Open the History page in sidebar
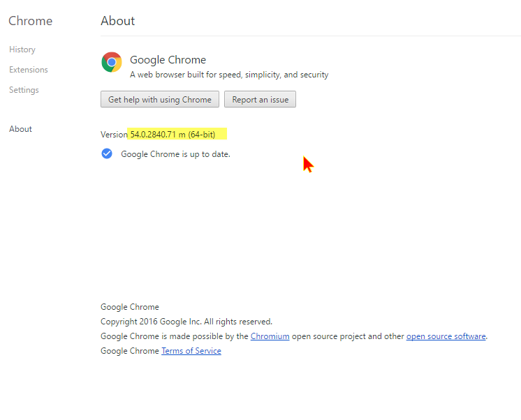 coord(22,50)
